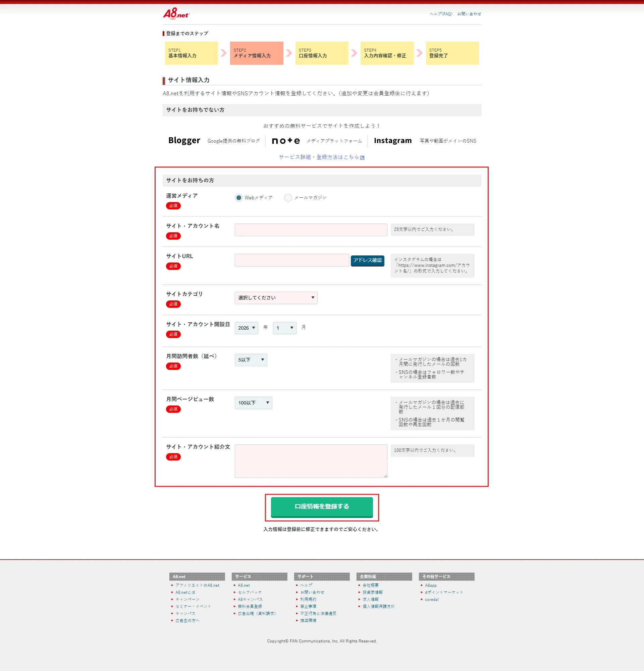Click the STEP1 基本情報入力 step
Image resolution: width=644 pixels, height=671 pixels.
[191, 53]
